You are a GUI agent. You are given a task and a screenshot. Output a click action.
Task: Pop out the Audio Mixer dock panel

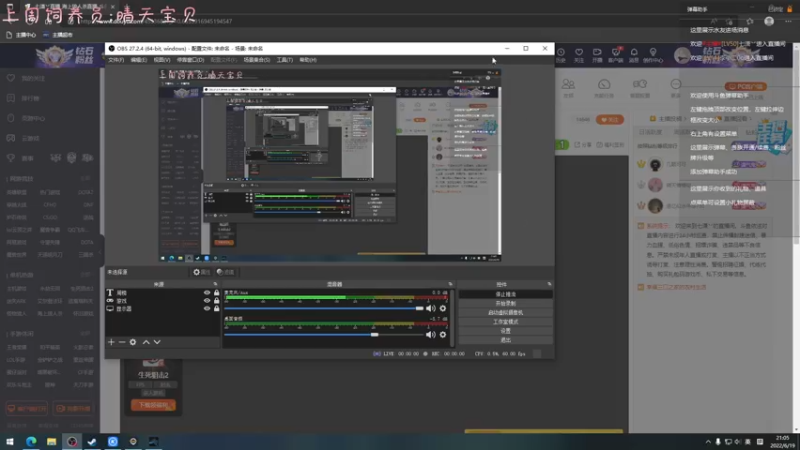pyautogui.click(x=450, y=284)
